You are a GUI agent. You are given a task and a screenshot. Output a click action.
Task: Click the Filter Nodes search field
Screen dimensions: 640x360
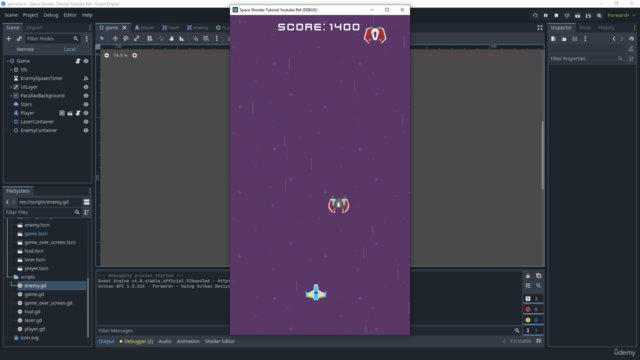[x=52, y=38]
